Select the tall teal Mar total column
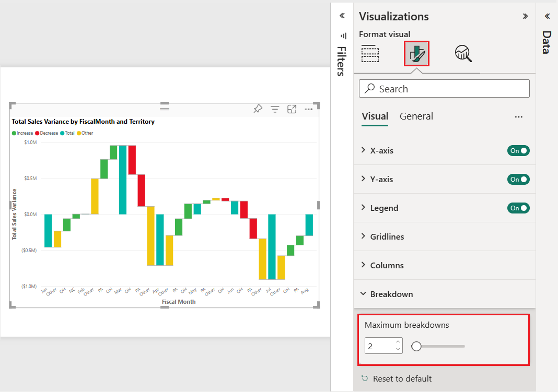The height and width of the screenshot is (392, 558). tap(122, 180)
